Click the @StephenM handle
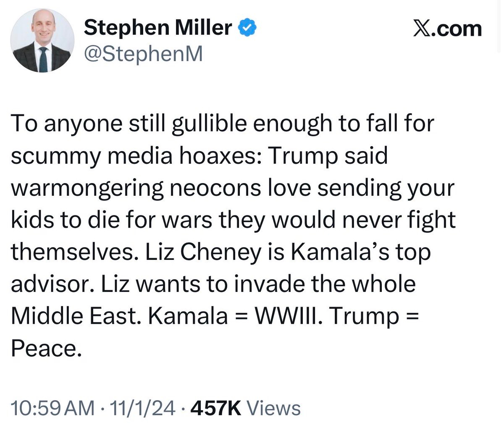Image resolution: width=504 pixels, height=435 pixels. tap(143, 53)
